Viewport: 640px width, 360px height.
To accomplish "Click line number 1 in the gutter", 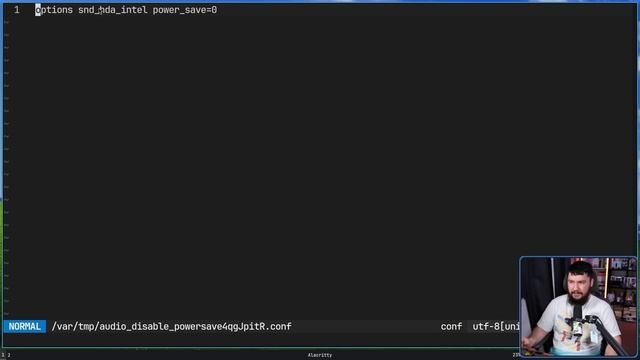I will coord(17,10).
